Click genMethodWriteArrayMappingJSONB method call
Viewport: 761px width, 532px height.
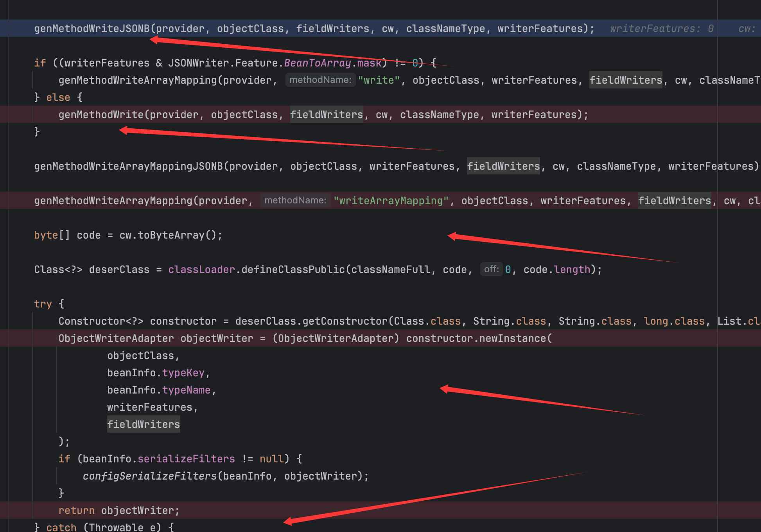pos(128,166)
